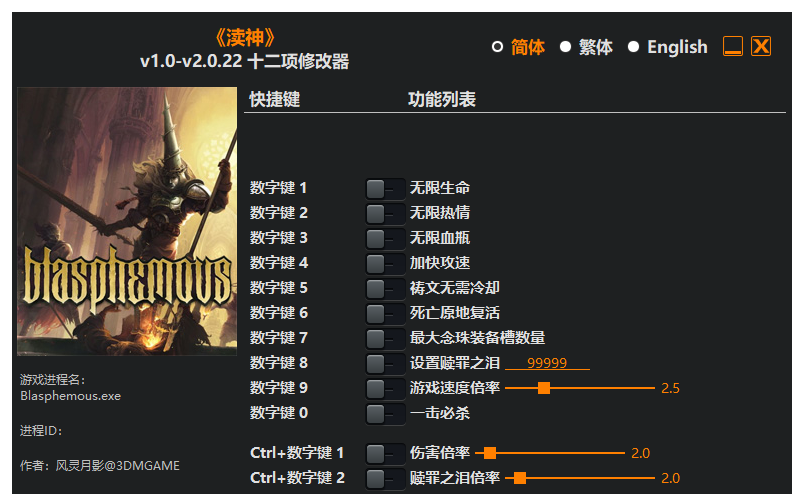Enable 无限热情 toggle
Viewport: 802px width, 494px height.
pyautogui.click(x=385, y=214)
